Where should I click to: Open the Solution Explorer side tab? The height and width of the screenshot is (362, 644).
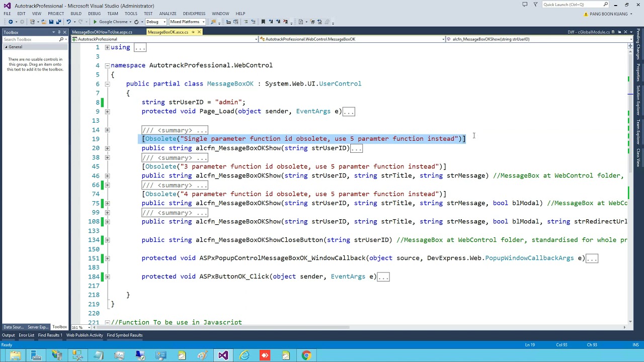pos(638,100)
